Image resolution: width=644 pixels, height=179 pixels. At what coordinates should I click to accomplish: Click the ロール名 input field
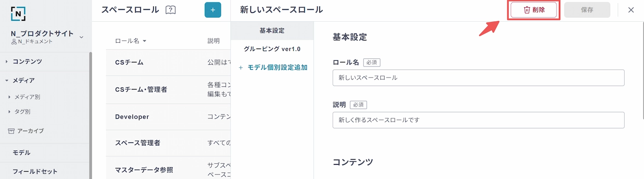[478, 78]
